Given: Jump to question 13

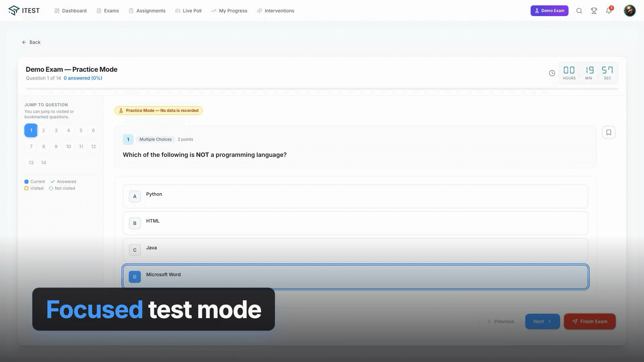Looking at the screenshot, I should (31, 163).
